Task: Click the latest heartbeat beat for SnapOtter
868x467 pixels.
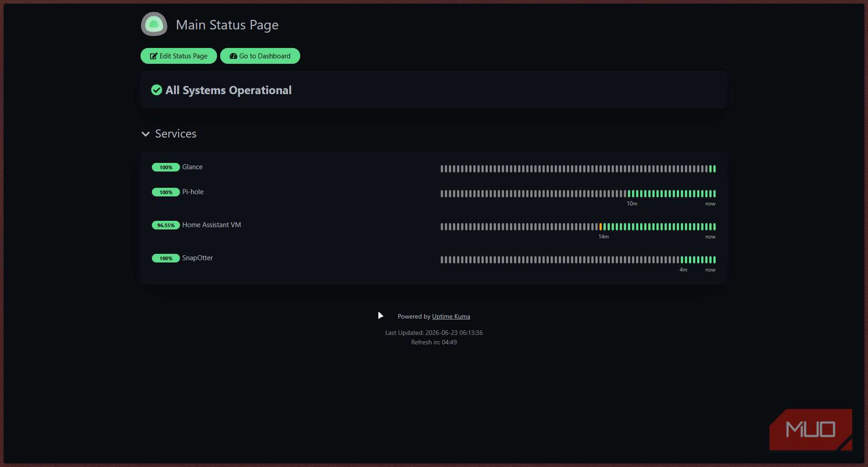Action: (x=714, y=260)
